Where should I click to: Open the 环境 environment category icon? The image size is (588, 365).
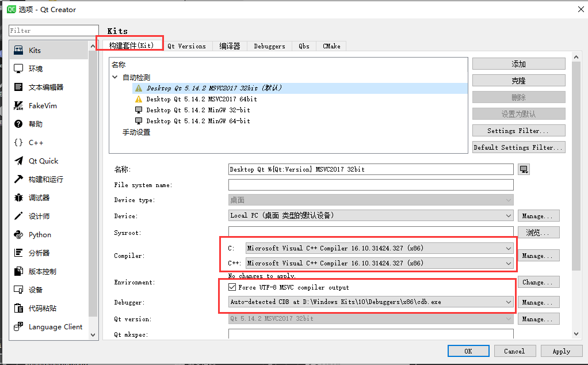point(18,69)
